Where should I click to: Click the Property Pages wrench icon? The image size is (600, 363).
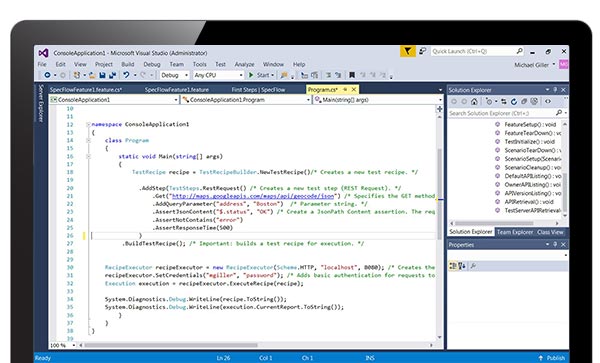[x=473, y=265]
